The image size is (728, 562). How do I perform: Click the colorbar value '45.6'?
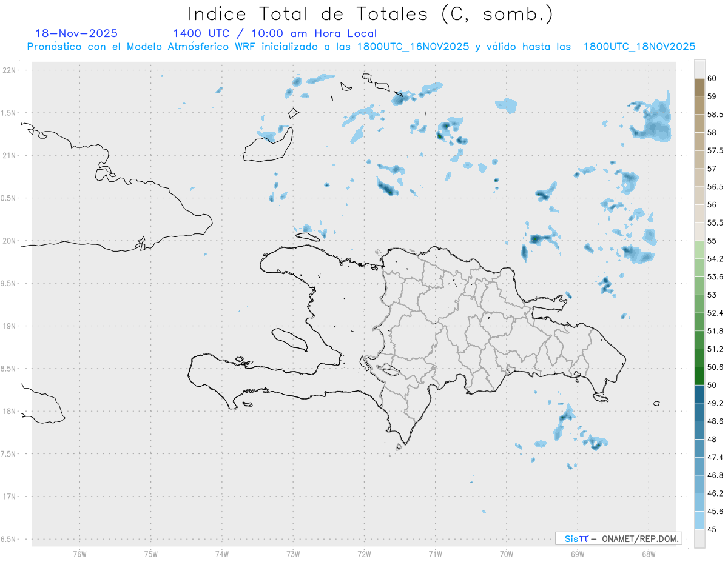click(x=715, y=511)
